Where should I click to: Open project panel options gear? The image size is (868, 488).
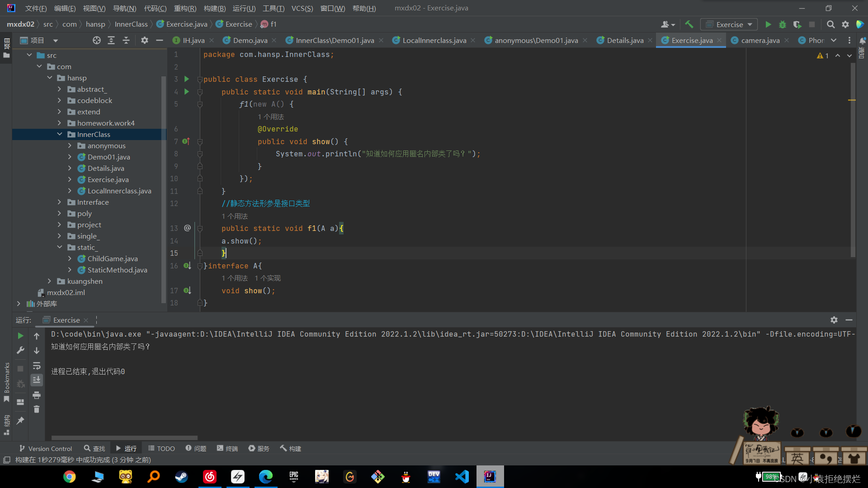click(x=144, y=40)
